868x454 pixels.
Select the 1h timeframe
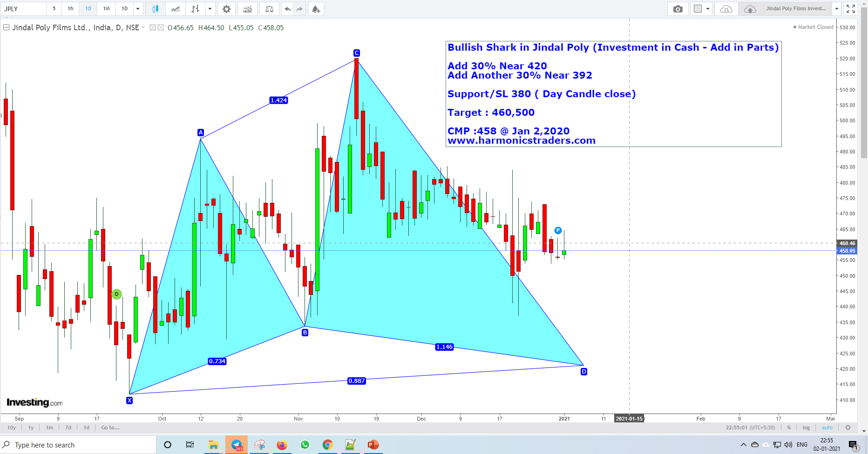[x=70, y=9]
